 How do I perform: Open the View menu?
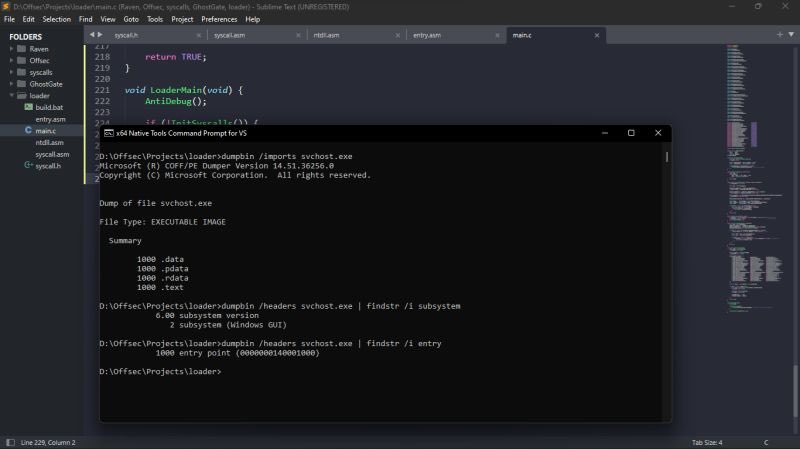coord(108,19)
